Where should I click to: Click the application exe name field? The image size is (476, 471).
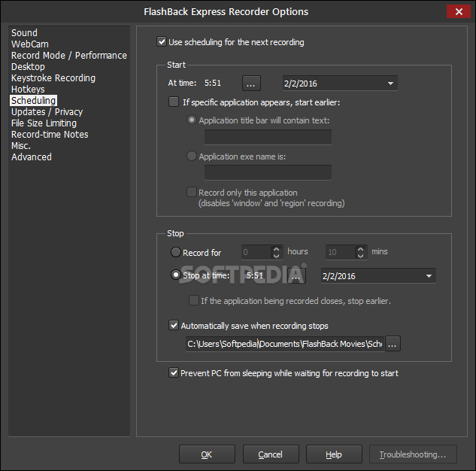268,172
